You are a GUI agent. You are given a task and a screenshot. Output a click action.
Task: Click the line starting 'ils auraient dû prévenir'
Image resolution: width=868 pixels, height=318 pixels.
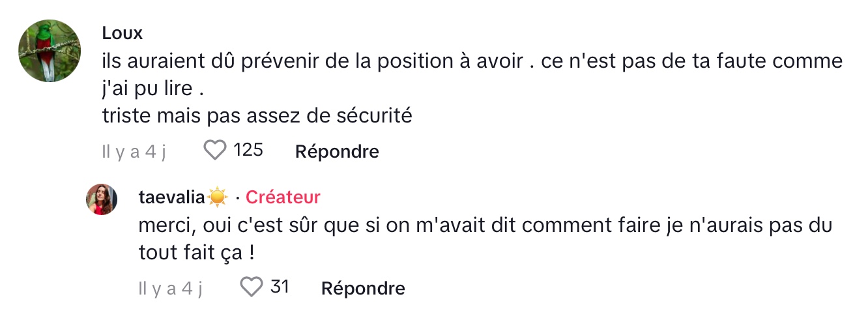472,61
